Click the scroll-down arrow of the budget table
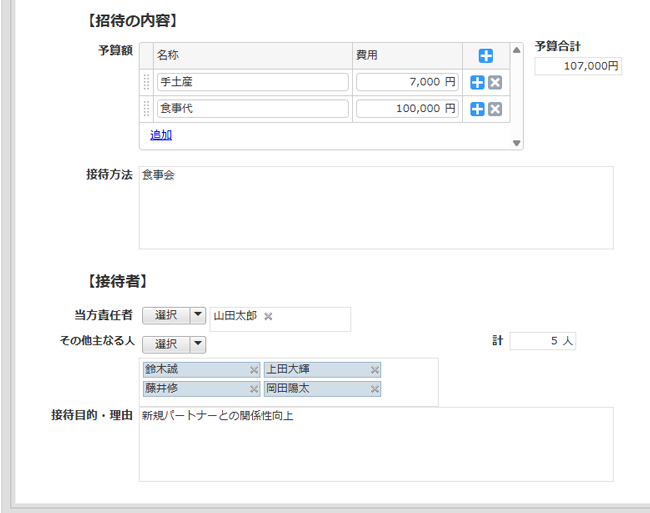 [517, 143]
